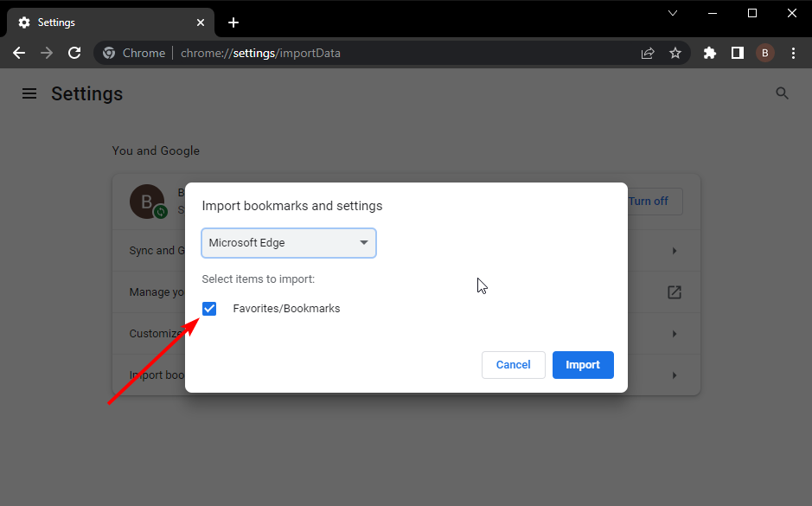Open the Extensions puzzle icon
Image resolution: width=812 pixels, height=506 pixels.
[709, 53]
